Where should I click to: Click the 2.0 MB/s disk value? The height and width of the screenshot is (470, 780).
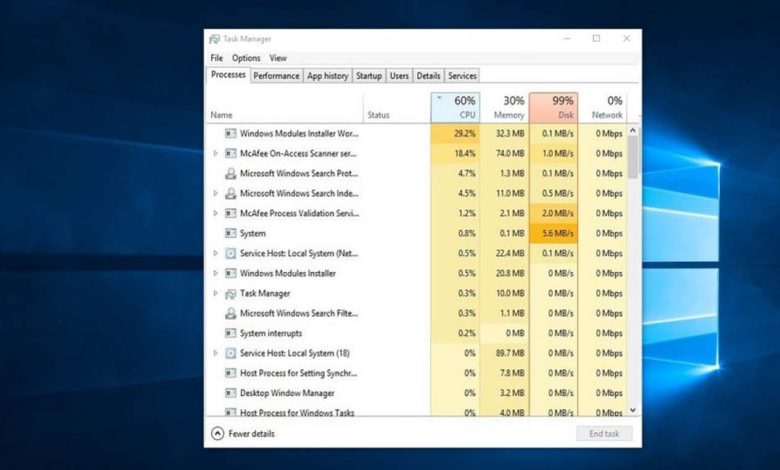click(558, 213)
